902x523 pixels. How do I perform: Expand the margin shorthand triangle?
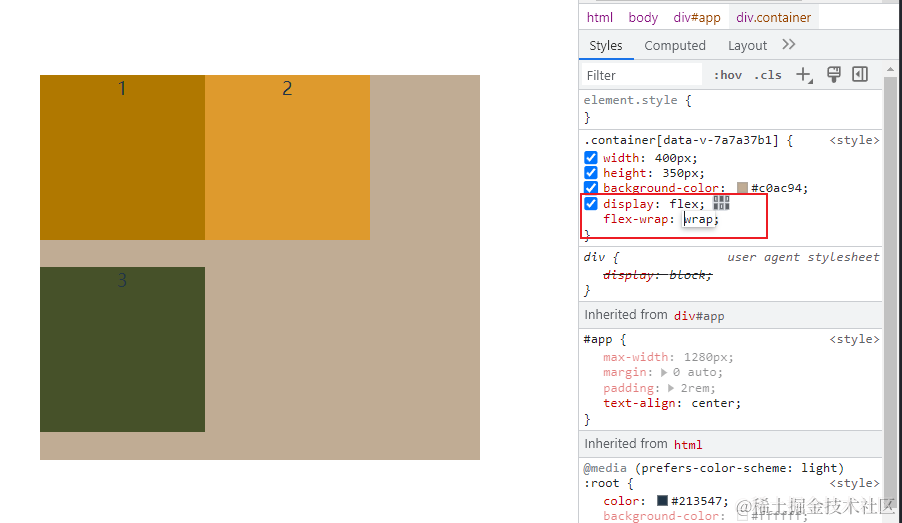[x=663, y=372]
